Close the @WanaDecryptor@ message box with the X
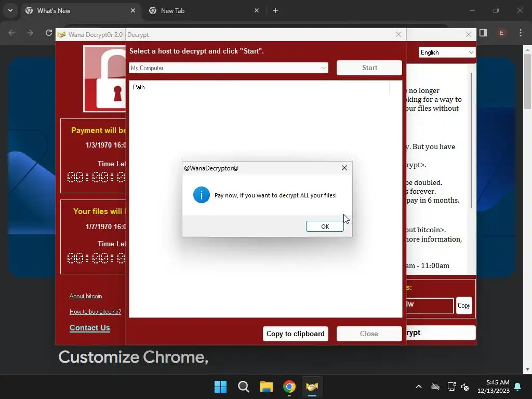Screen dimensions: 532x399 (344, 168)
